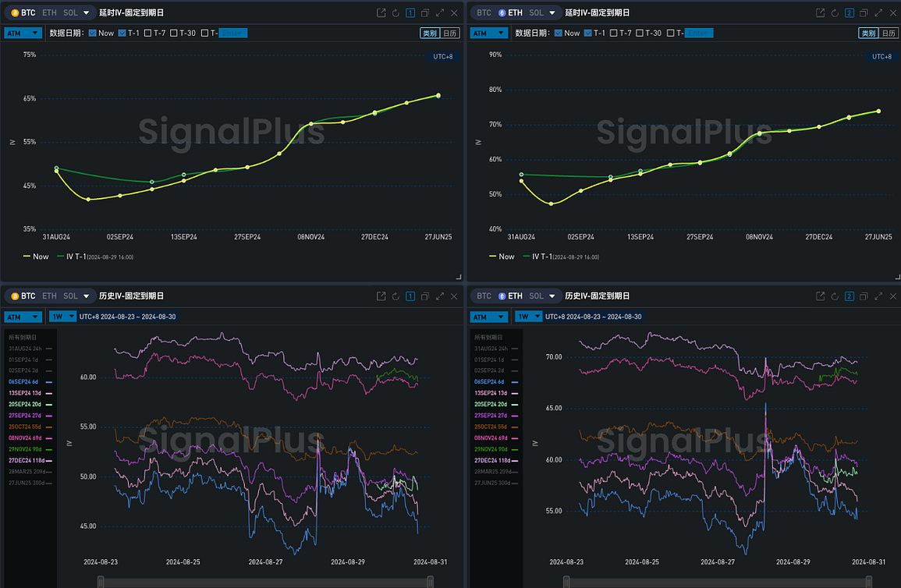This screenshot has width=901, height=588.
Task: Uncheck the Now checkbox in BTC delayed IV panel
Action: point(93,33)
